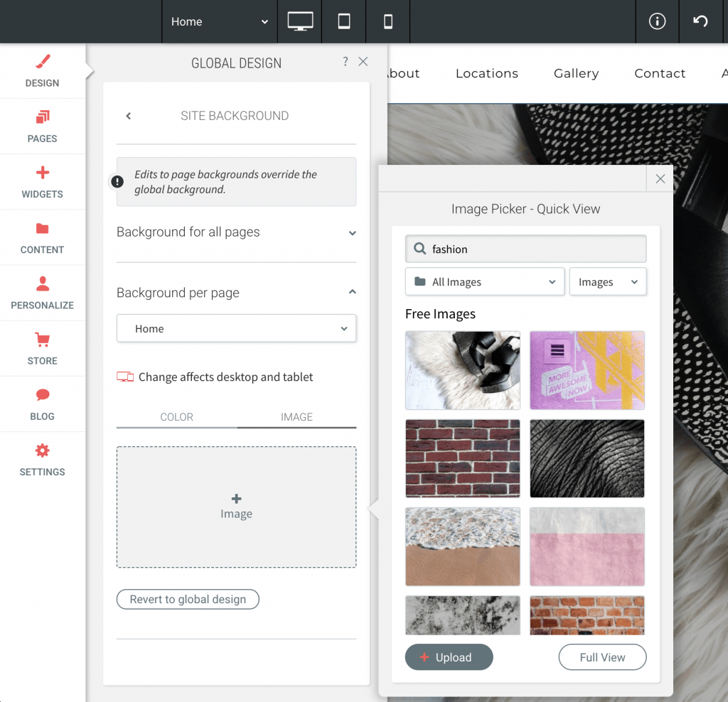Viewport: 728px width, 702px height.
Task: Open site Settings gear
Action: click(x=42, y=460)
